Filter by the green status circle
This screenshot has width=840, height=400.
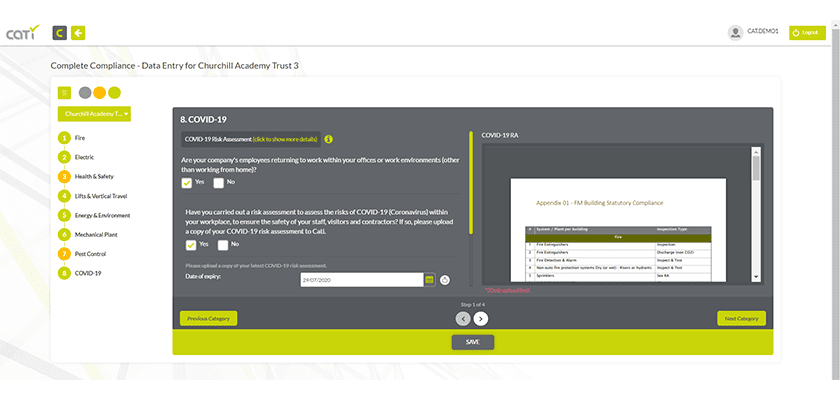114,93
